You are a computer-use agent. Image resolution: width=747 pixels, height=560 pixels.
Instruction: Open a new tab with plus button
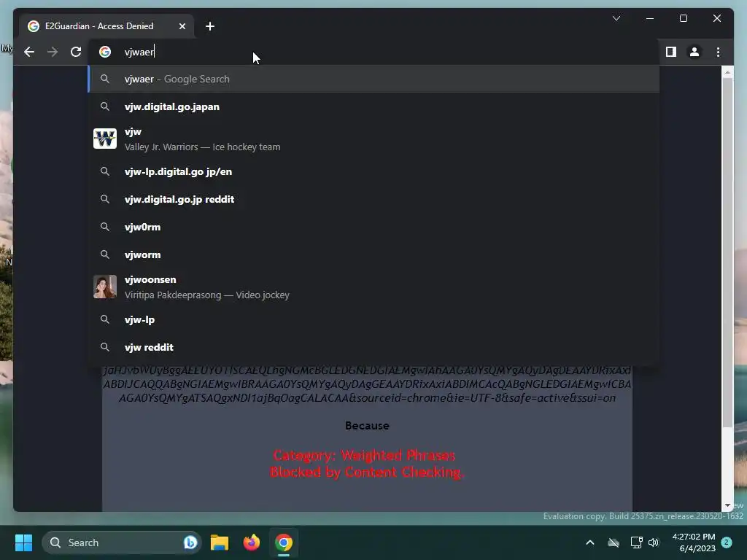(x=209, y=26)
